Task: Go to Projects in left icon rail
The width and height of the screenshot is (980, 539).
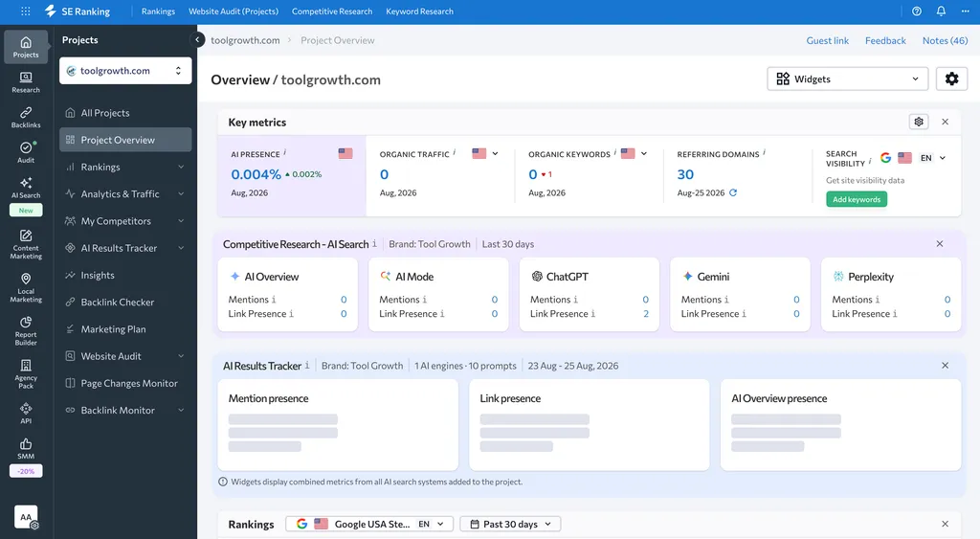Action: pos(26,47)
